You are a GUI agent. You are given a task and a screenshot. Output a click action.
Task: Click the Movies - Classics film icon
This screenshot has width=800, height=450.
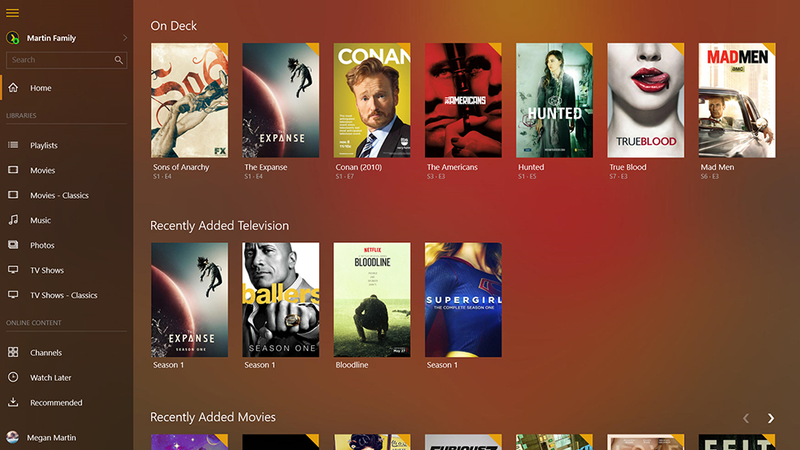pyautogui.click(x=13, y=195)
